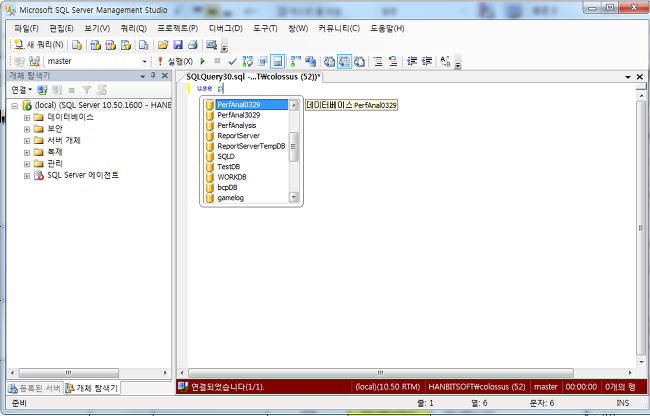Switch to Results to Text

[x=330, y=61]
